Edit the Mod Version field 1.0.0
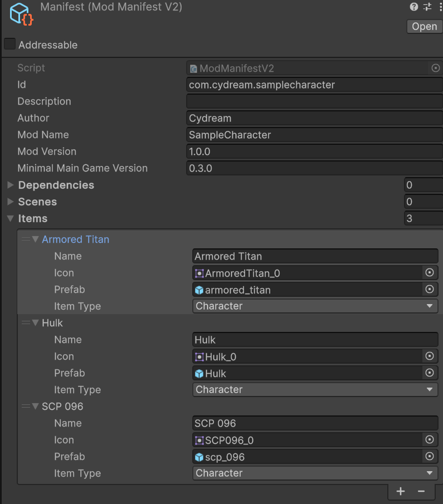Image resolution: width=443 pixels, height=504 pixels. coord(315,151)
